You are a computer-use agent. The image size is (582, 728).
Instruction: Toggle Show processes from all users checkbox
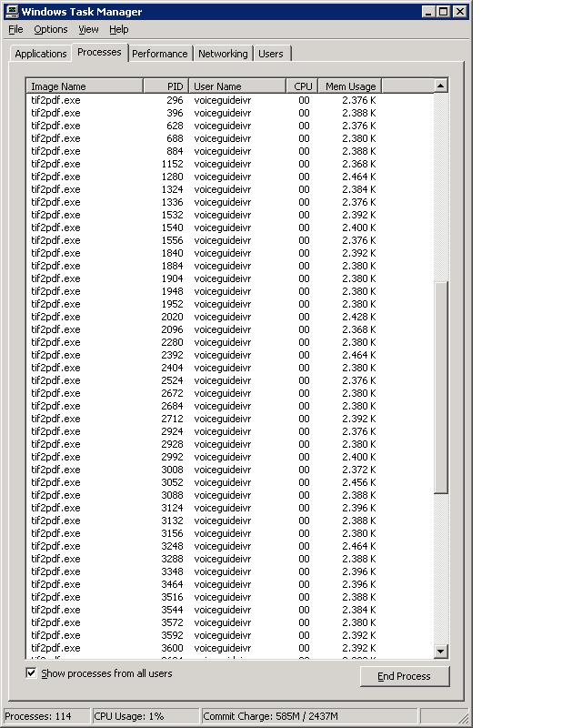pyautogui.click(x=32, y=673)
